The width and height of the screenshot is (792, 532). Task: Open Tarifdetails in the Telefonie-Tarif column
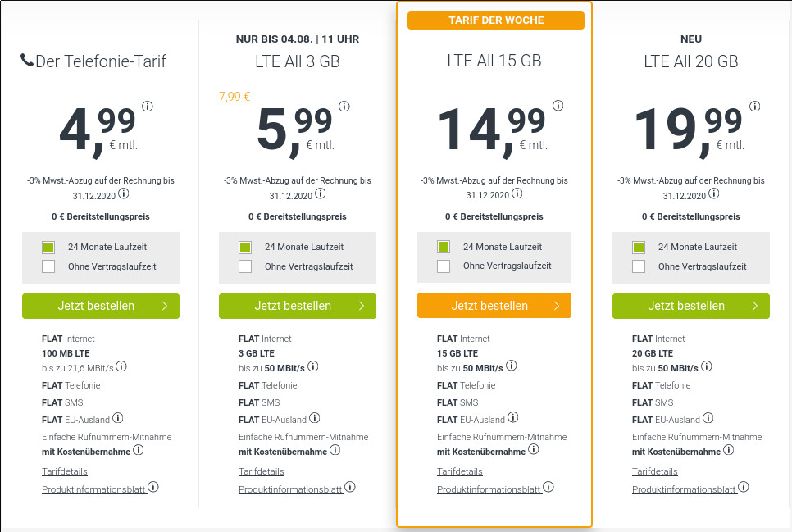[x=64, y=471]
